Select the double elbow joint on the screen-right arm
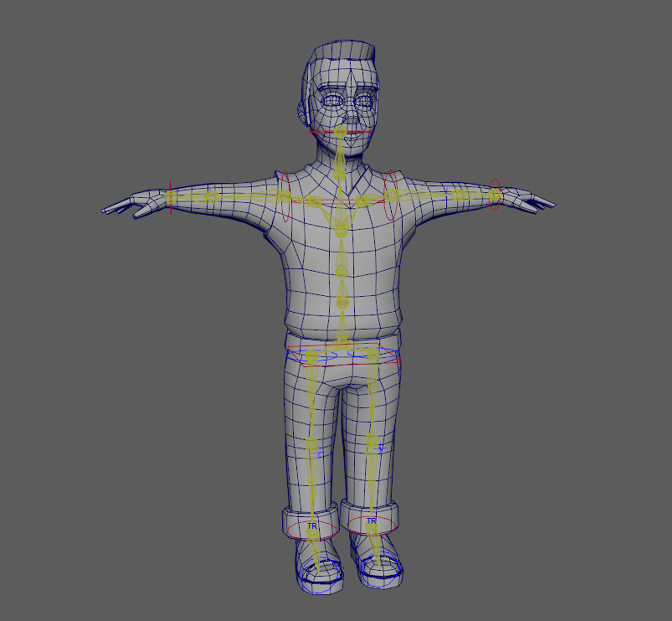 point(459,195)
